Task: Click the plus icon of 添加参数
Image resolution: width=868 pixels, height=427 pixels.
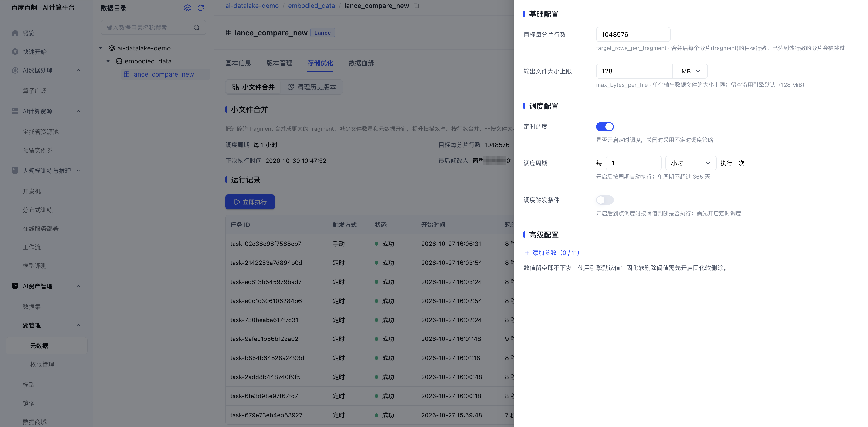Action: click(527, 253)
